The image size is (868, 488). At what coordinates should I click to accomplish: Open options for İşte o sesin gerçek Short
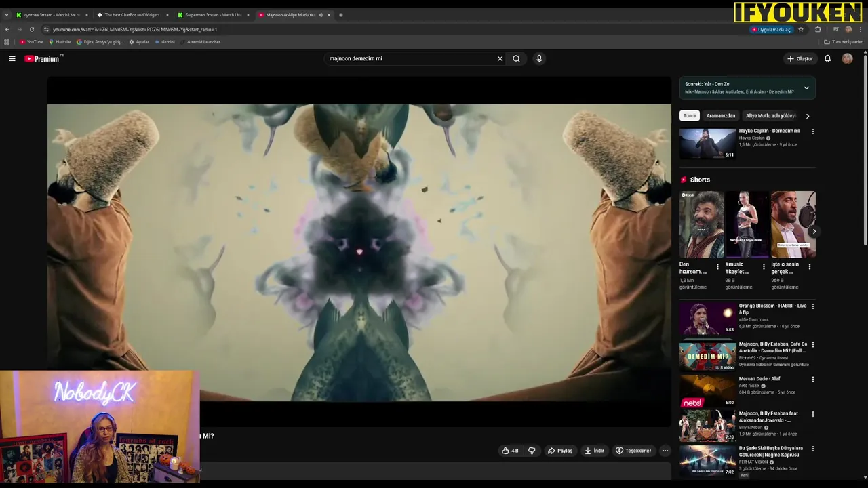pyautogui.click(x=810, y=267)
